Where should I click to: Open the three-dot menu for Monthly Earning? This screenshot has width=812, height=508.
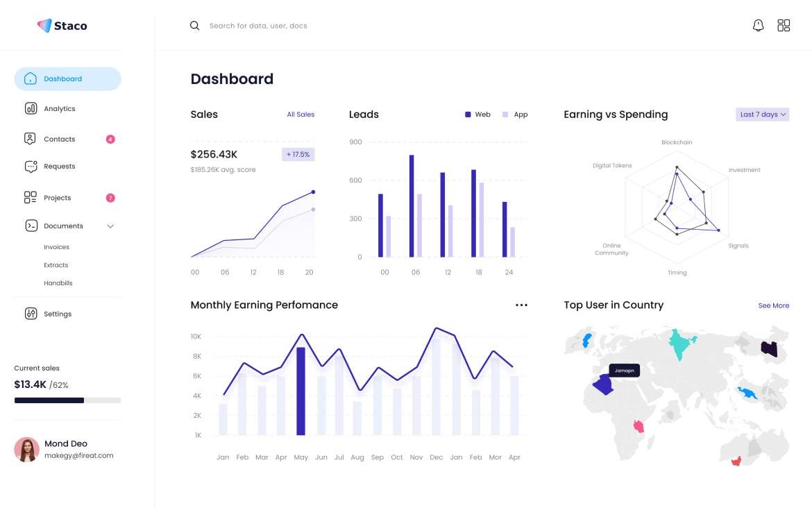click(x=521, y=305)
